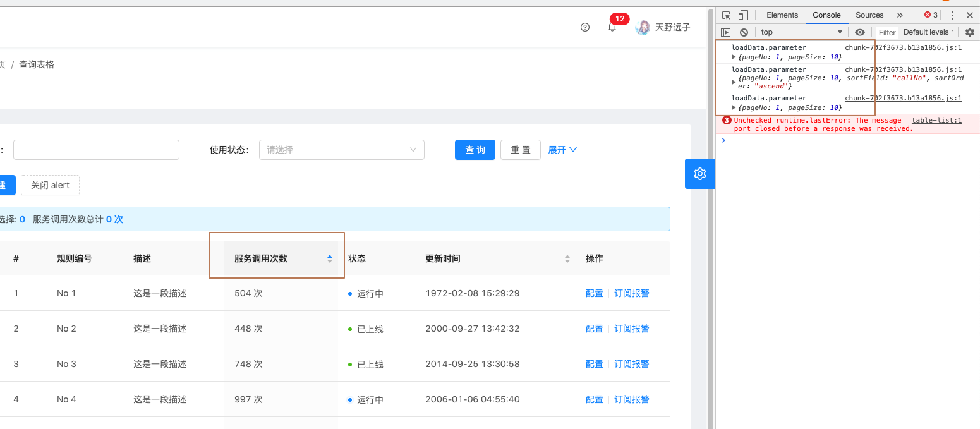Image resolution: width=980 pixels, height=429 pixels.
Task: Switch to the Elements tab
Action: 782,15
